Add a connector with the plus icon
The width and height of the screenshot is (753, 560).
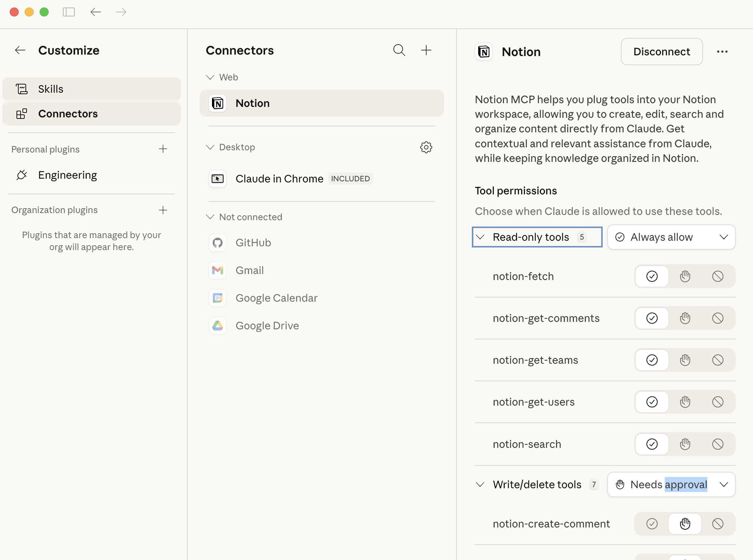(x=426, y=50)
